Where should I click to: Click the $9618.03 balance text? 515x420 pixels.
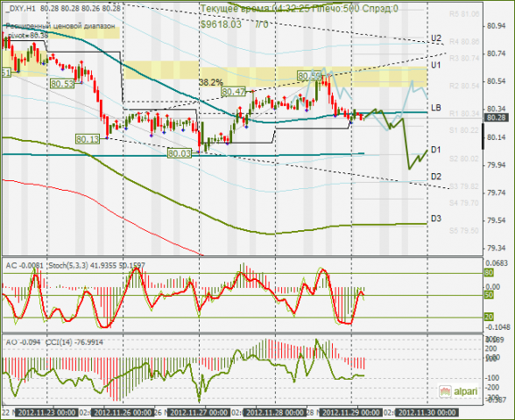click(221, 24)
